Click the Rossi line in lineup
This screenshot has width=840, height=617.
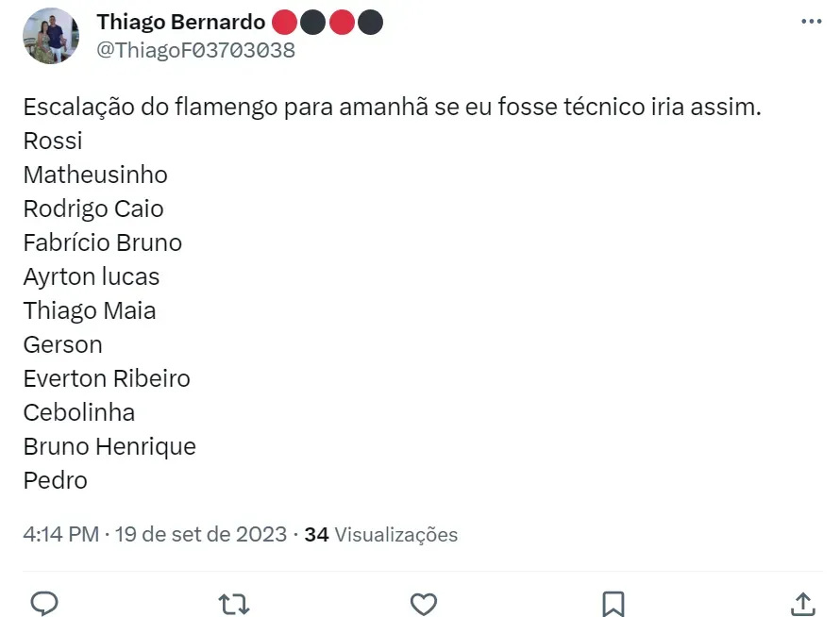click(53, 141)
